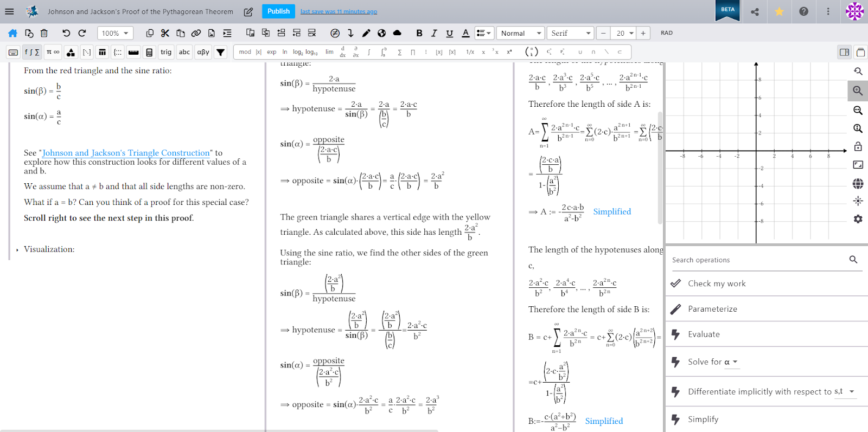The width and height of the screenshot is (868, 432).
Task: Click Simplified label next to A formula
Action: click(x=612, y=212)
